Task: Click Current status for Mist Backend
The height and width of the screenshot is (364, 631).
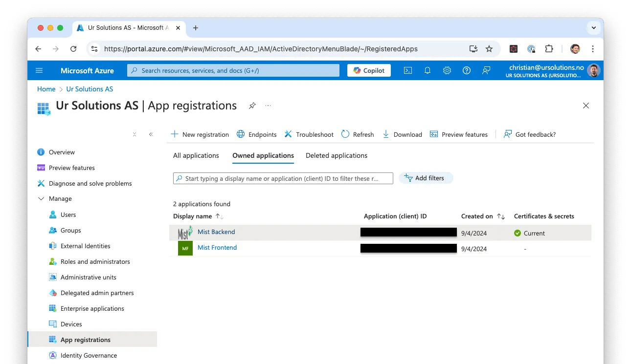Action: tap(529, 233)
